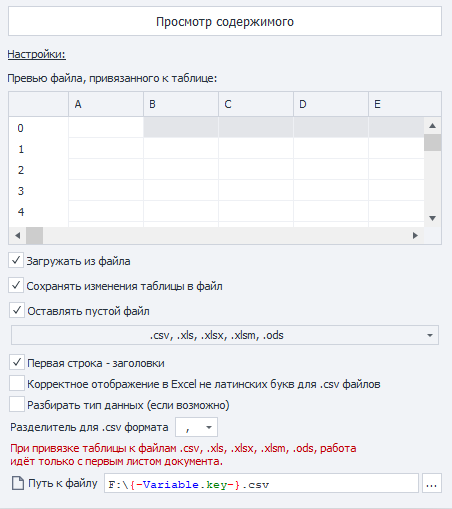This screenshot has width=452, height=509.
Task: Click the vertical scrollbar thumb of the table
Action: point(433,143)
